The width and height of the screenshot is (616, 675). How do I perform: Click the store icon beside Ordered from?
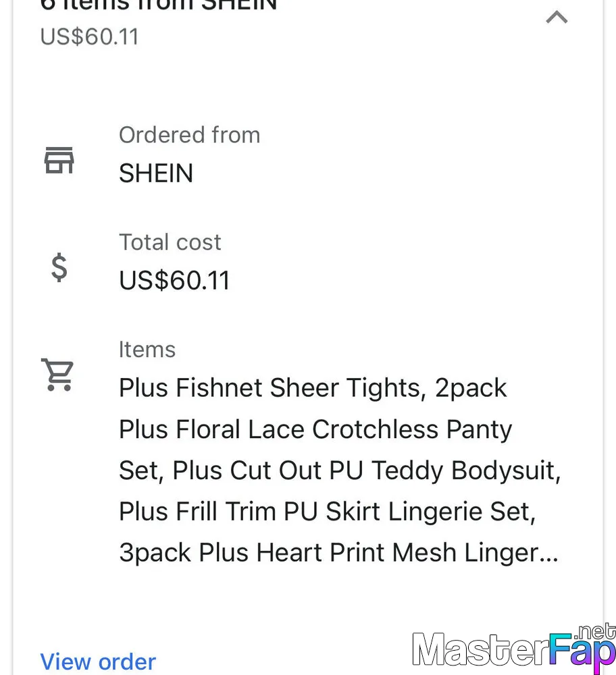59,160
